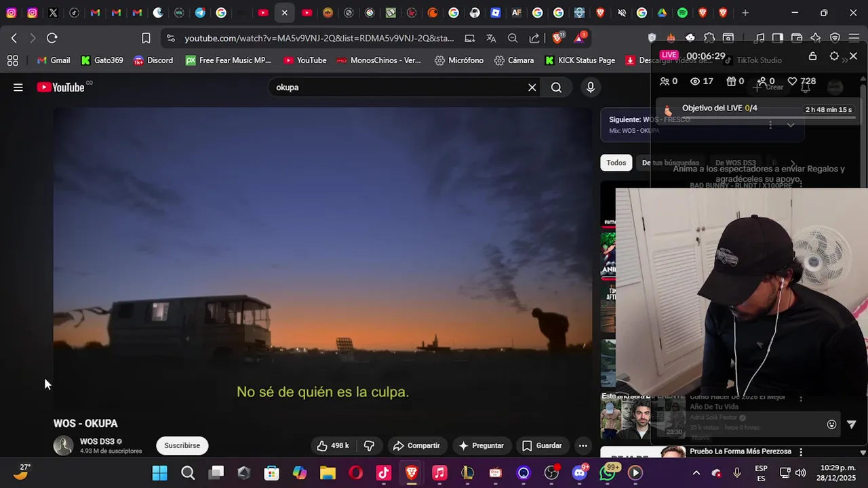Open Brave VPN shield icon
The width and height of the screenshot is (868, 488).
pos(835,38)
